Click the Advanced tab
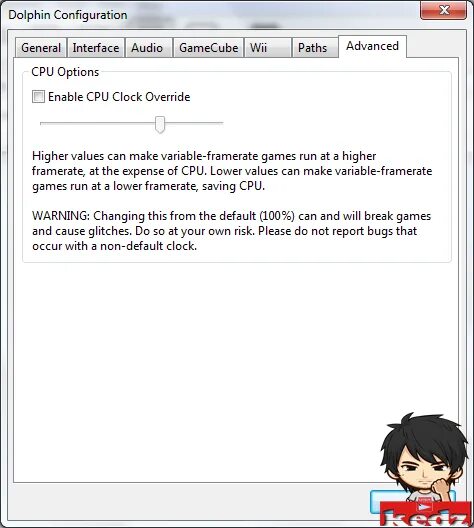474x528 pixels. [x=372, y=46]
